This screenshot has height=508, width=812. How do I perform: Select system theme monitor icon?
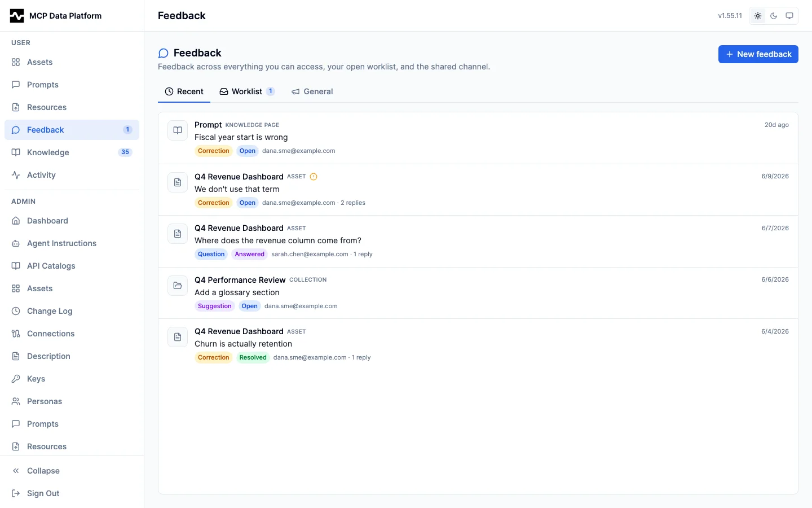click(x=789, y=16)
